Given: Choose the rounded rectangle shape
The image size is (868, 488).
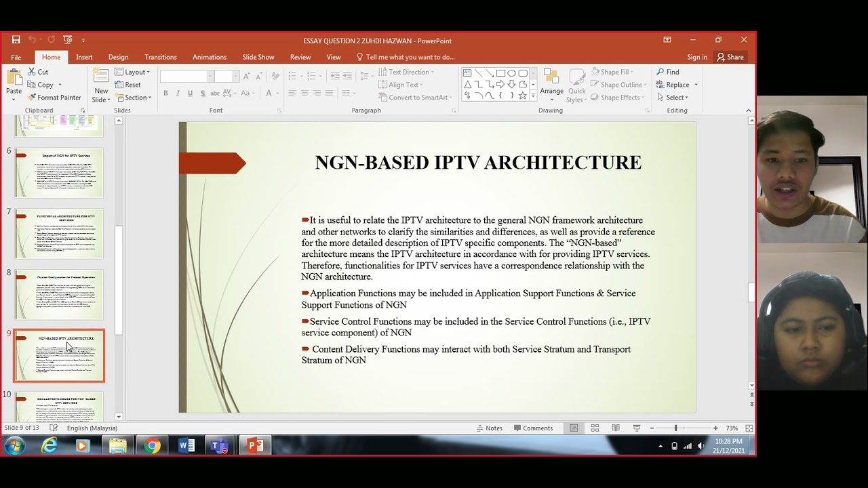Looking at the screenshot, I should click(522, 73).
